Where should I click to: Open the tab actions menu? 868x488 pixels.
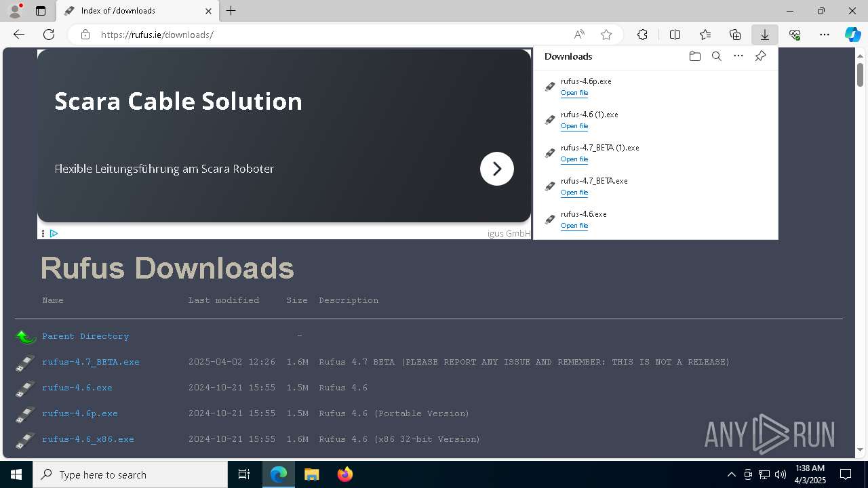(41, 11)
